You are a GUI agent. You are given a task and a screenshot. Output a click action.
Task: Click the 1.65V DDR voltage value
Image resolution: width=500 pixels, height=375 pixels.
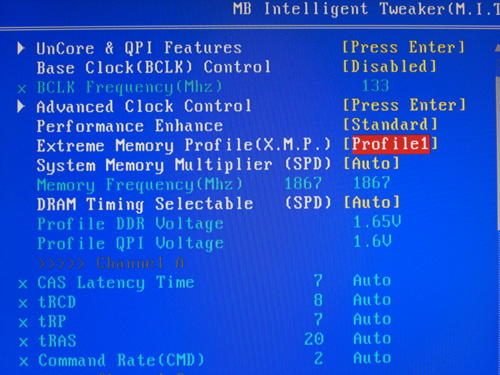click(377, 222)
